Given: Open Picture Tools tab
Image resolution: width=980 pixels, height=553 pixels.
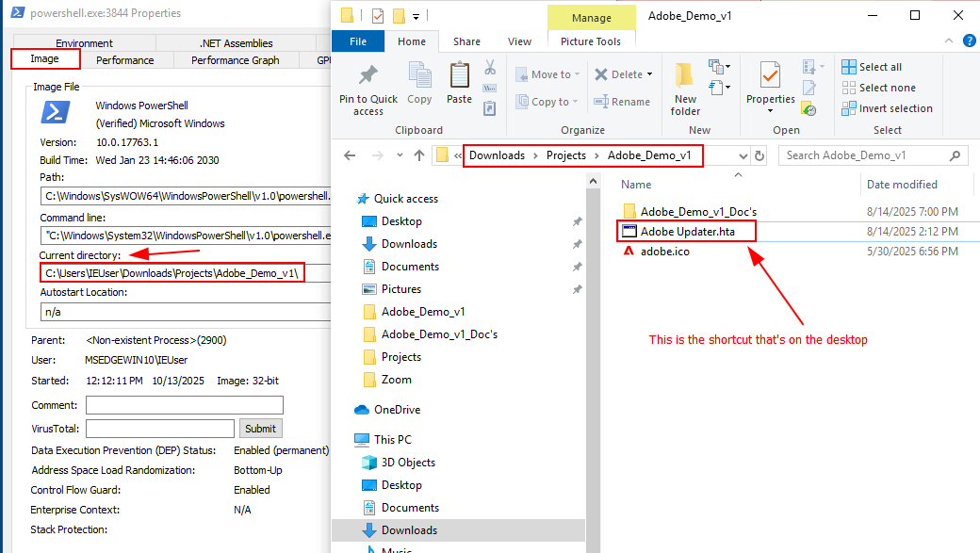Looking at the screenshot, I should (591, 41).
